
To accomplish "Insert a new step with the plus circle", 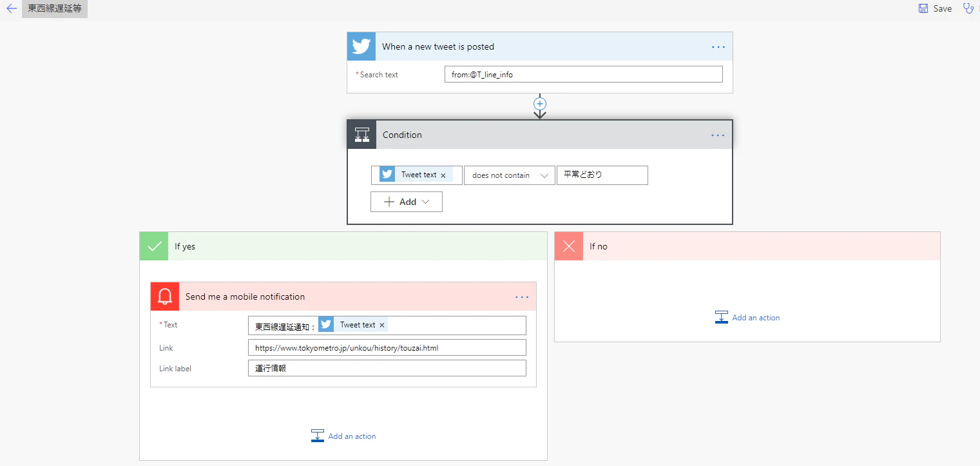I will [540, 103].
